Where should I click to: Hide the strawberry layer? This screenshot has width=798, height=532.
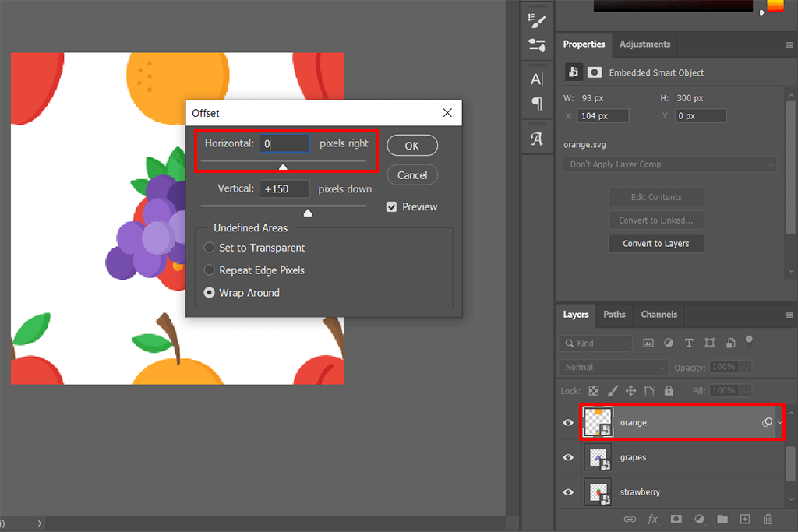click(568, 492)
